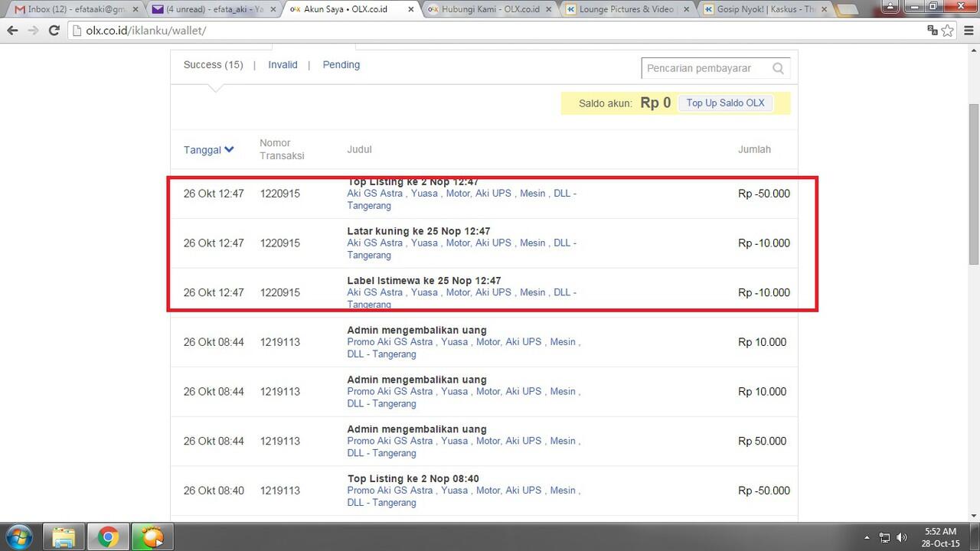Click the Nomor Transaksi column header
Image resolution: width=980 pixels, height=551 pixels.
tap(282, 149)
